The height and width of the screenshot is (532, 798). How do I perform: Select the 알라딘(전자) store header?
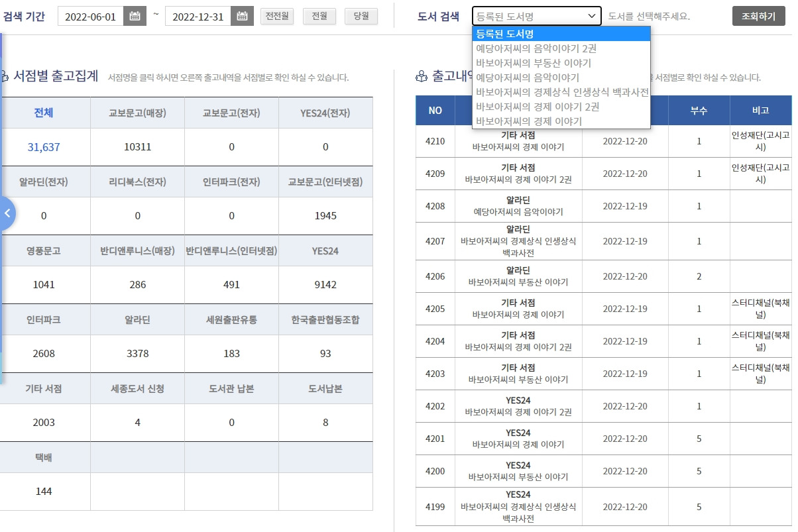44,182
